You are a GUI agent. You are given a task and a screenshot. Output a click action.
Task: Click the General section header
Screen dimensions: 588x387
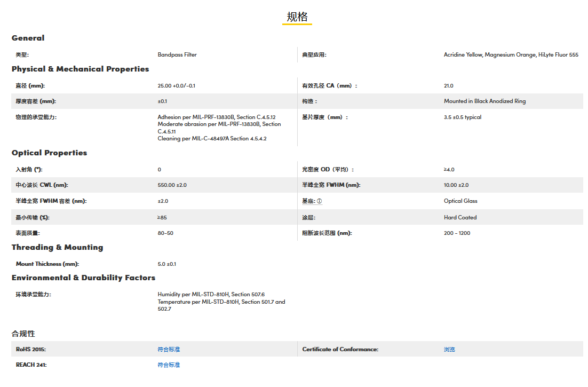[x=28, y=38]
